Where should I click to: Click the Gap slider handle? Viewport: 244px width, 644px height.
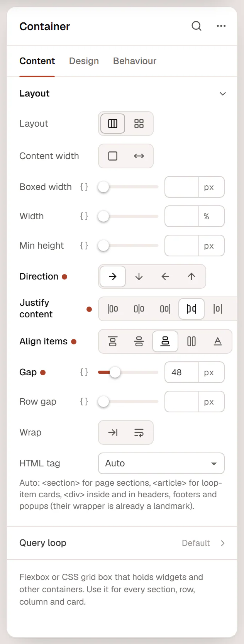coord(115,372)
